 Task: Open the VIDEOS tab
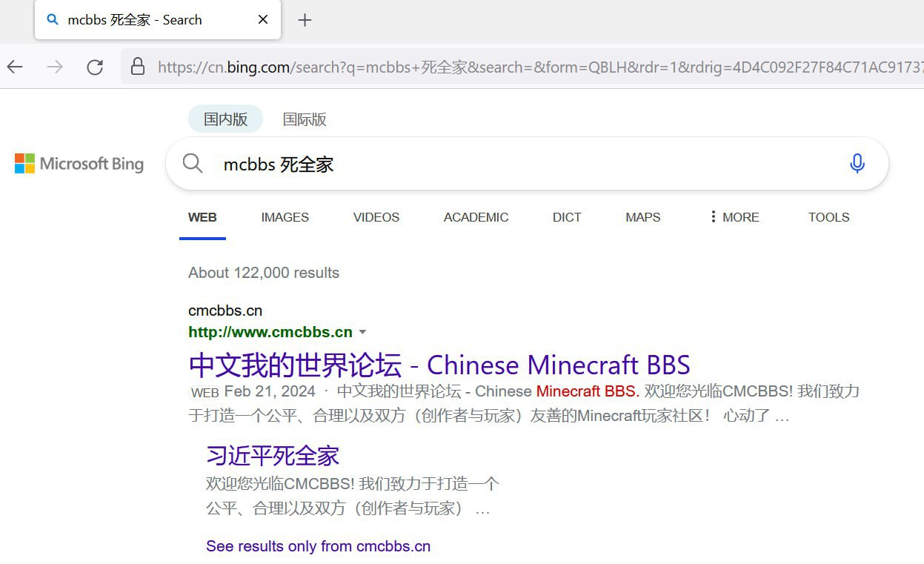tap(376, 218)
